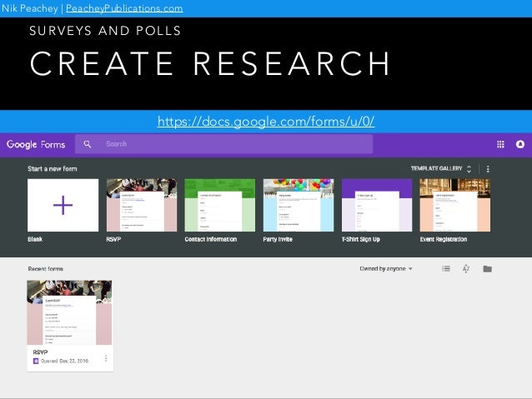The image size is (532, 399).
Task: Click the Google Forms logo
Action: click(36, 144)
